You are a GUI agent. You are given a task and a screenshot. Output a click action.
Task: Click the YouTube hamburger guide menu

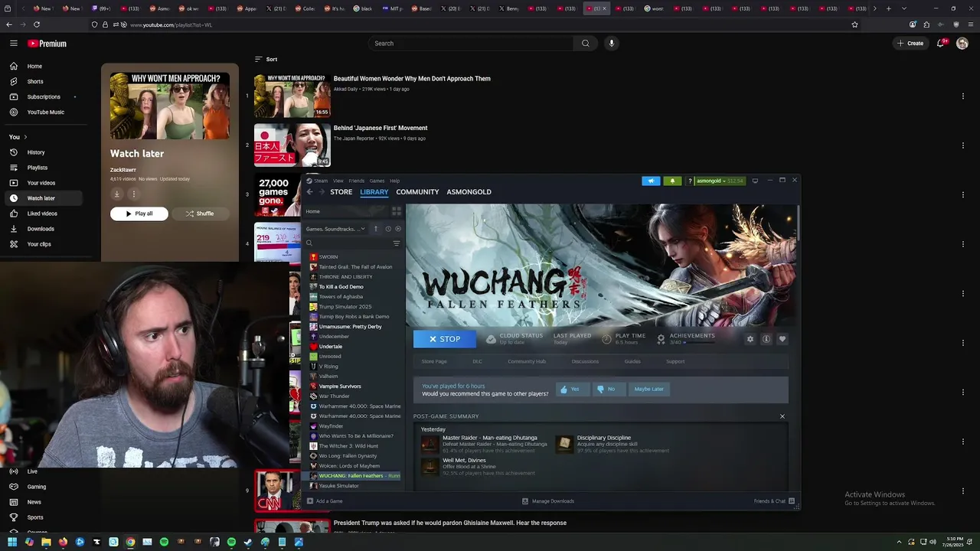(x=14, y=44)
